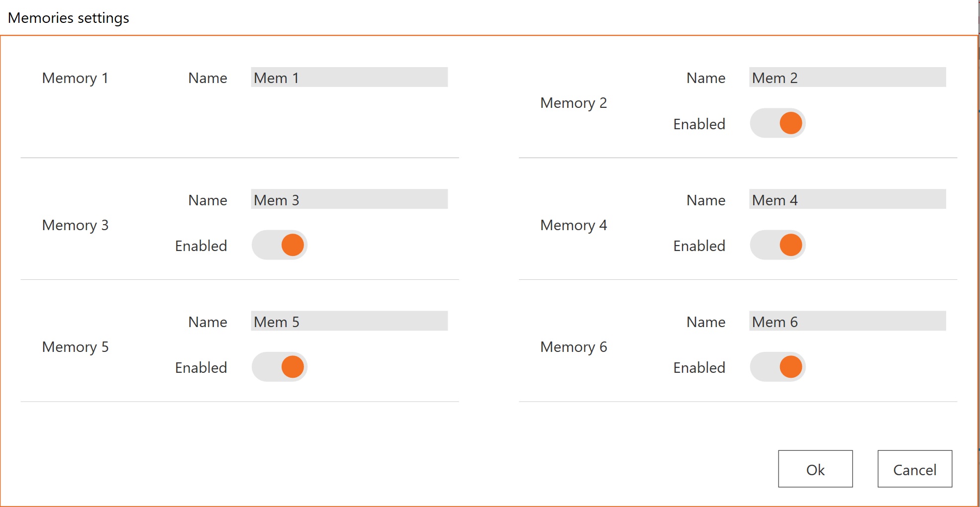Click the Mem 1 name field
This screenshot has height=507, width=980.
(x=349, y=78)
